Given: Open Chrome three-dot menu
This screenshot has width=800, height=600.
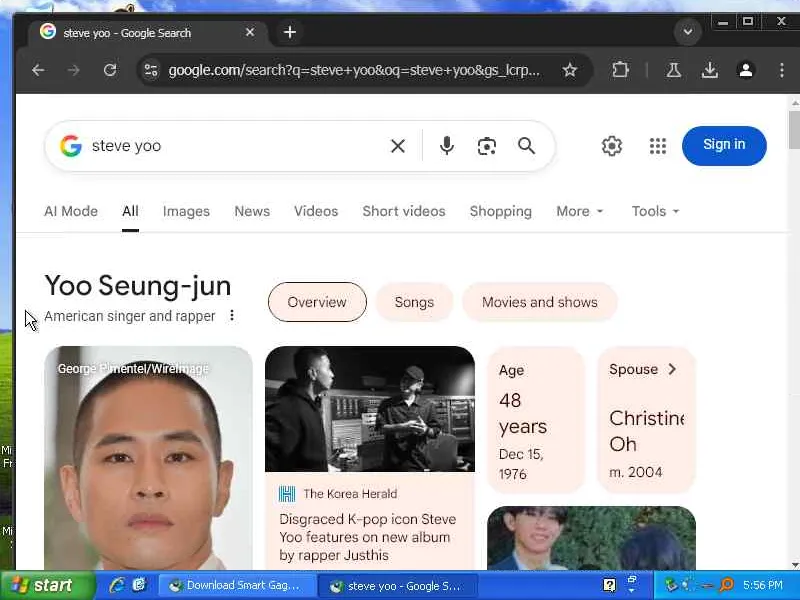Looking at the screenshot, I should pos(781,70).
